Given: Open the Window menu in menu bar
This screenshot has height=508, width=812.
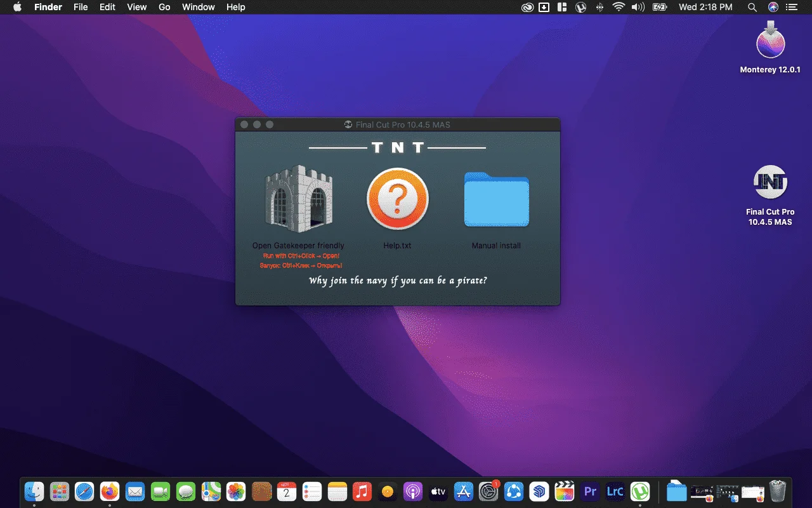Looking at the screenshot, I should point(198,7).
